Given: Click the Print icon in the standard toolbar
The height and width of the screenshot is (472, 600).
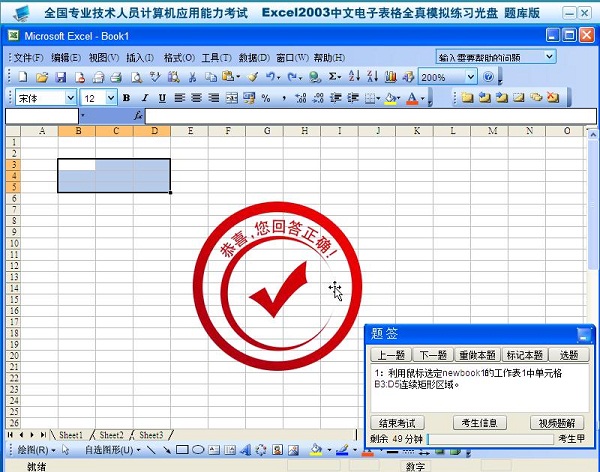Looking at the screenshot, I should (116, 77).
